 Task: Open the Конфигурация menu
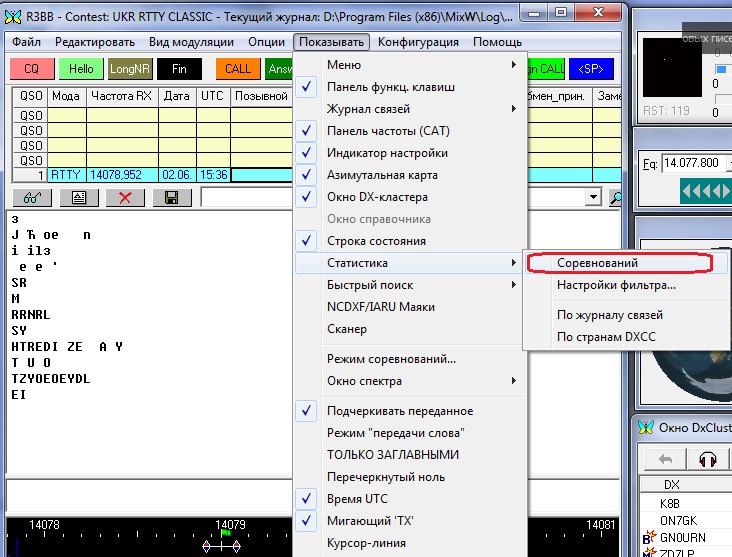pos(418,42)
